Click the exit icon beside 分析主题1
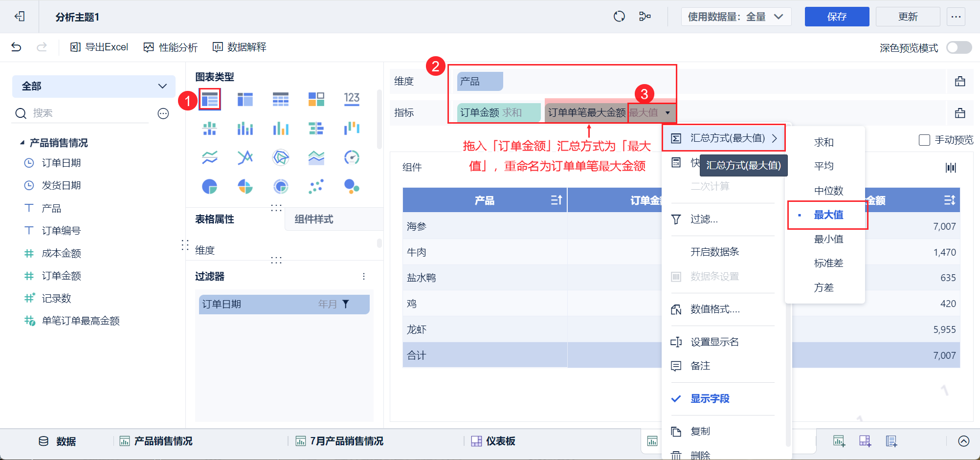The height and width of the screenshot is (460, 980). coord(20,17)
